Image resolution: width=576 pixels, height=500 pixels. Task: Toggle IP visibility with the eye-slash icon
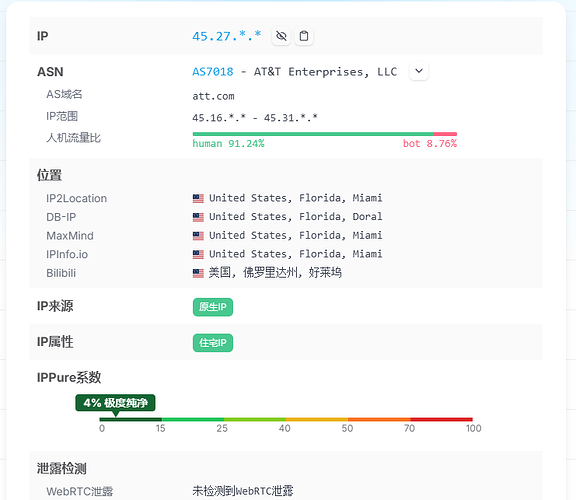281,36
